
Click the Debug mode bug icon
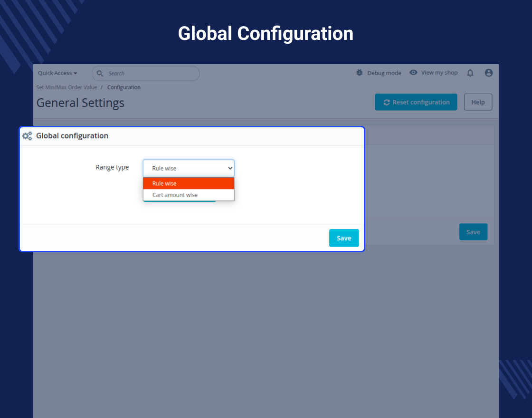tap(359, 73)
